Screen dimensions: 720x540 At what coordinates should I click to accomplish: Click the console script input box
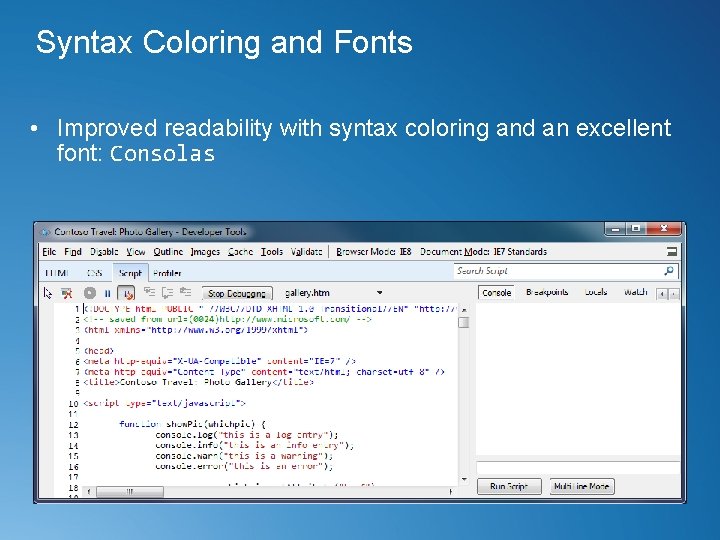coord(578,468)
